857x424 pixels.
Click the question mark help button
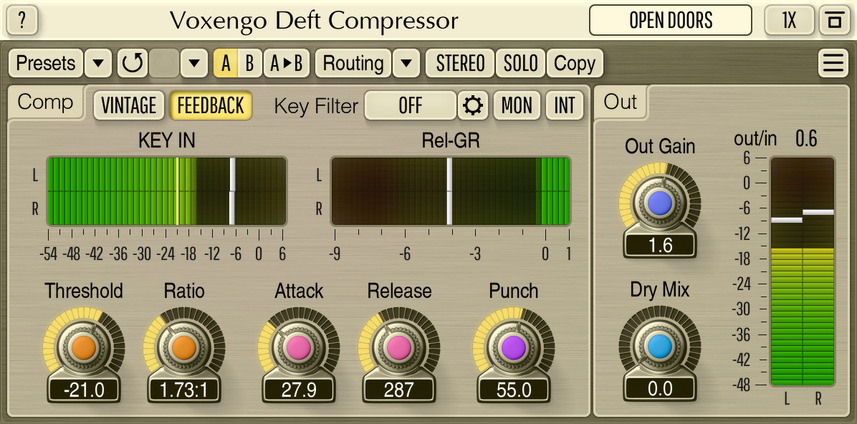click(23, 20)
